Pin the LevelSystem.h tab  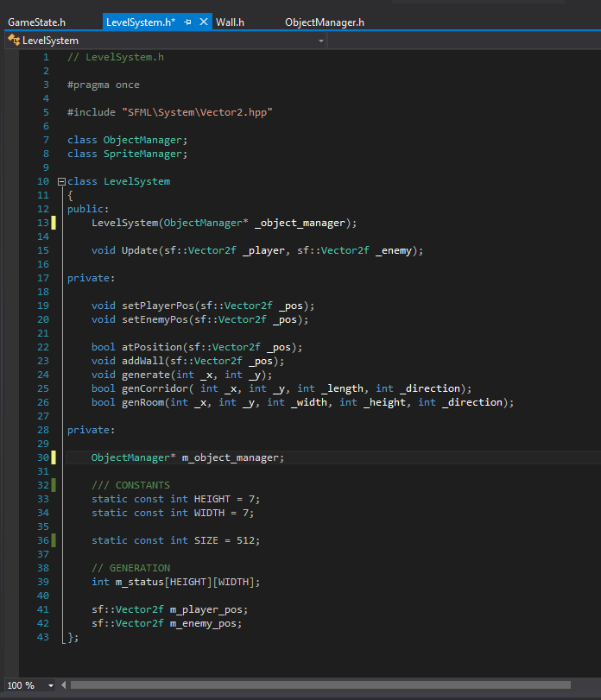pyautogui.click(x=188, y=22)
